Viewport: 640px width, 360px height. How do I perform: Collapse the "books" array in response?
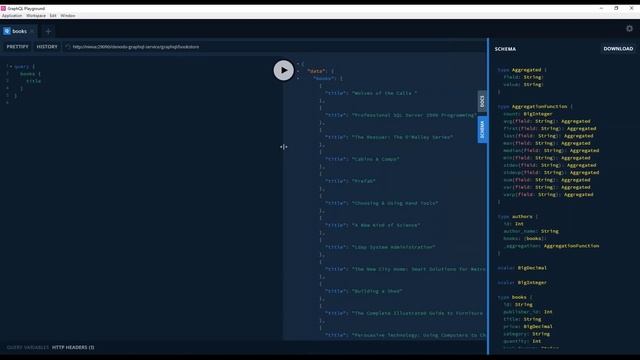coord(298,78)
